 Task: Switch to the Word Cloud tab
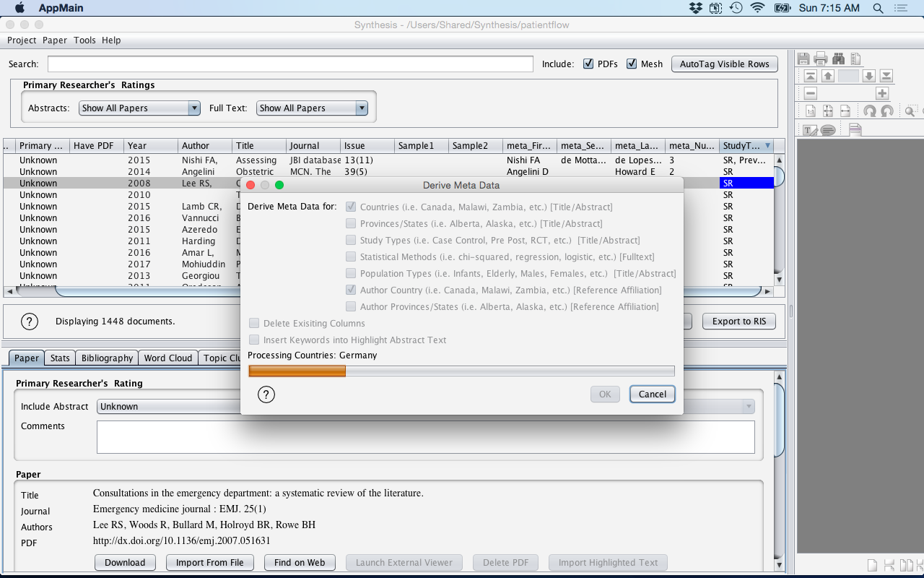tap(167, 358)
